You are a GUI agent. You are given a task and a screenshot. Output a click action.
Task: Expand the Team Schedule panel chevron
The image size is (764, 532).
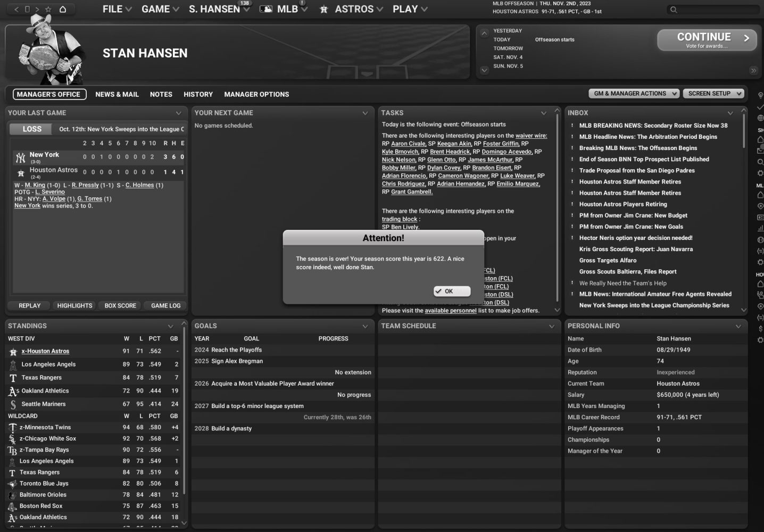click(552, 326)
